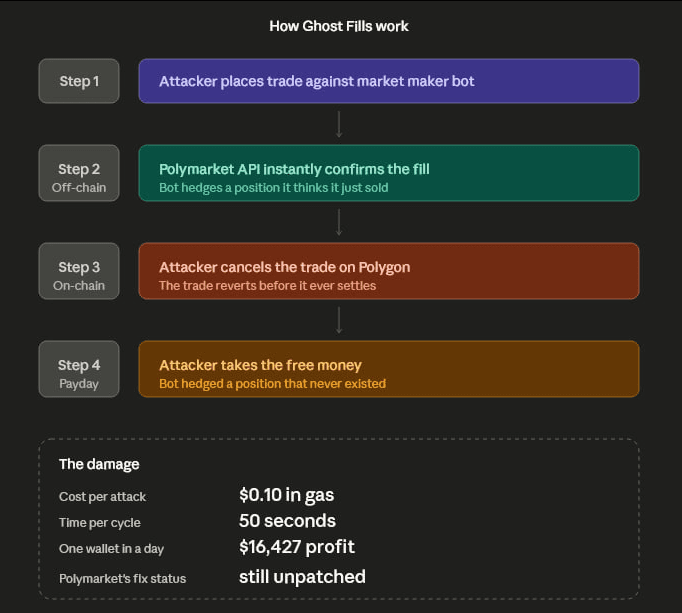This screenshot has width=682, height=613.
Task: Click the purple "Attacker places trade" box
Action: pos(389,81)
